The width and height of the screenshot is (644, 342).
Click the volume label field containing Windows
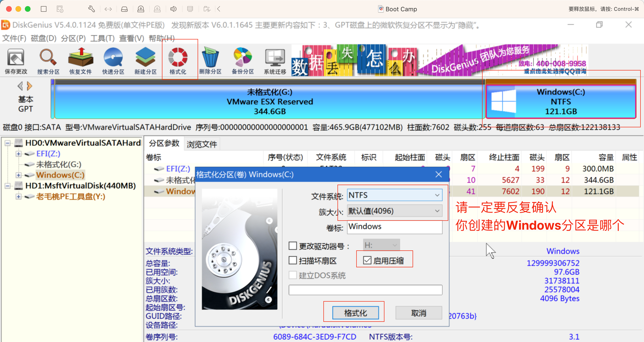click(x=395, y=227)
